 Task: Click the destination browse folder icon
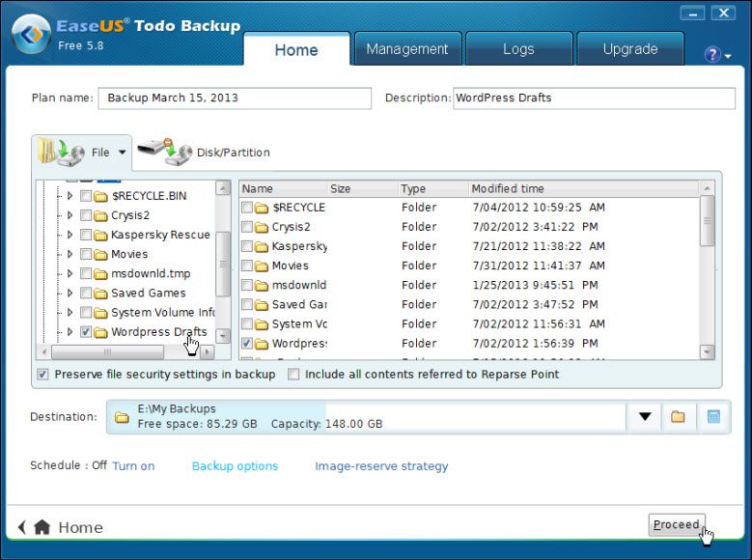678,416
